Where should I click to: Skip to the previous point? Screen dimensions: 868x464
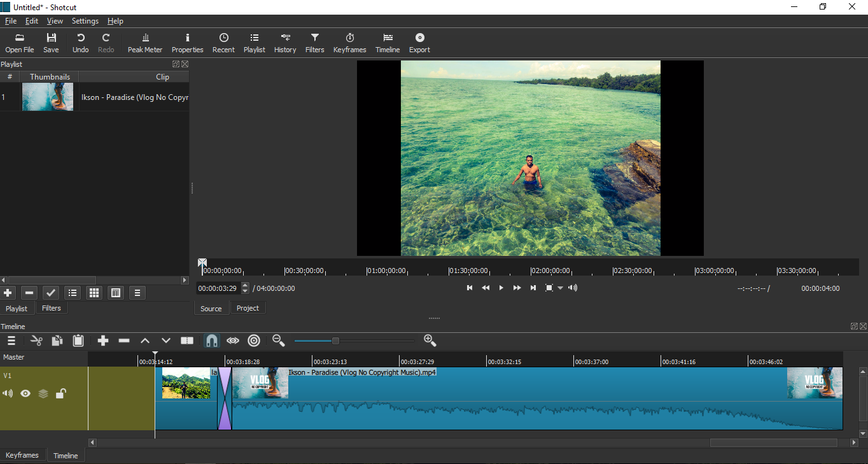click(470, 288)
